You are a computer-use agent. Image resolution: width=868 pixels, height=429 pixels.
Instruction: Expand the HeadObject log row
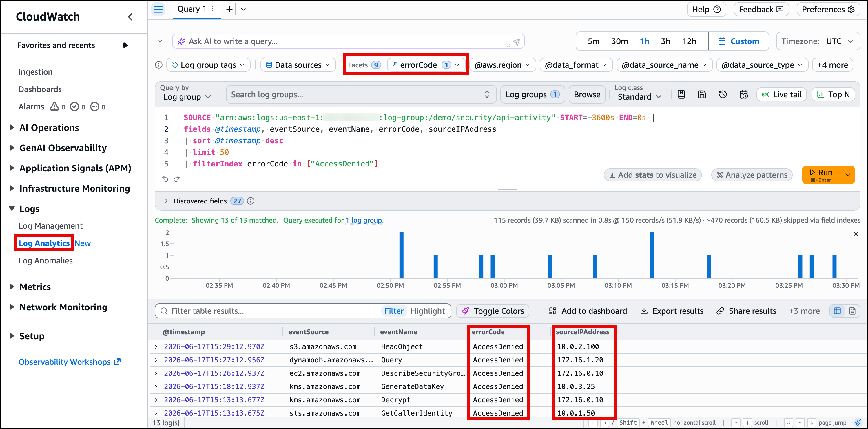coord(156,346)
